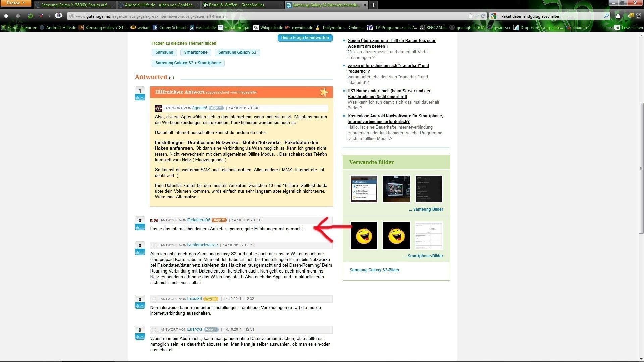Open the Telefonoptionen screenshot thumbnail
Viewport: 644px width, 362px height.
tap(364, 189)
